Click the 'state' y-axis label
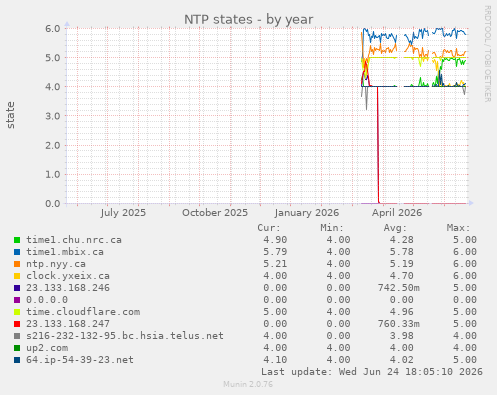The image size is (497, 395). click(x=10, y=115)
